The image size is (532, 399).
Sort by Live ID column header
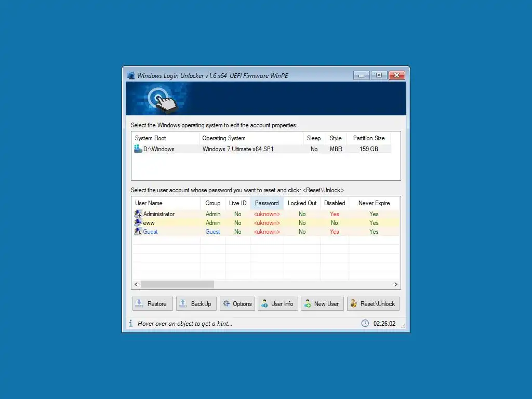pyautogui.click(x=237, y=203)
